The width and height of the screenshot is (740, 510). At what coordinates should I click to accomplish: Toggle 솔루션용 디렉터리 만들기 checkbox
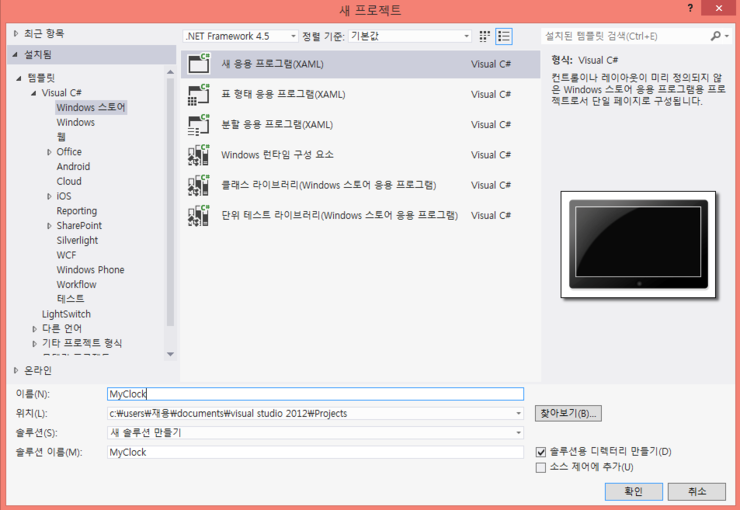pos(541,452)
